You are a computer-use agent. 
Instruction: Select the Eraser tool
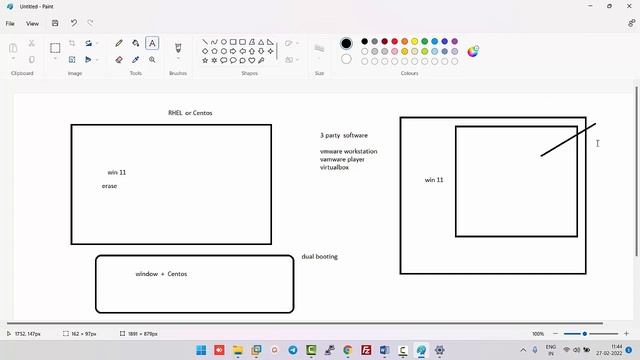pos(119,60)
